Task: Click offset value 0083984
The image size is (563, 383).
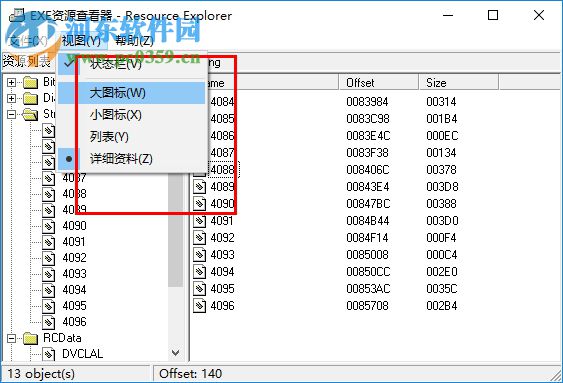Action: [367, 102]
